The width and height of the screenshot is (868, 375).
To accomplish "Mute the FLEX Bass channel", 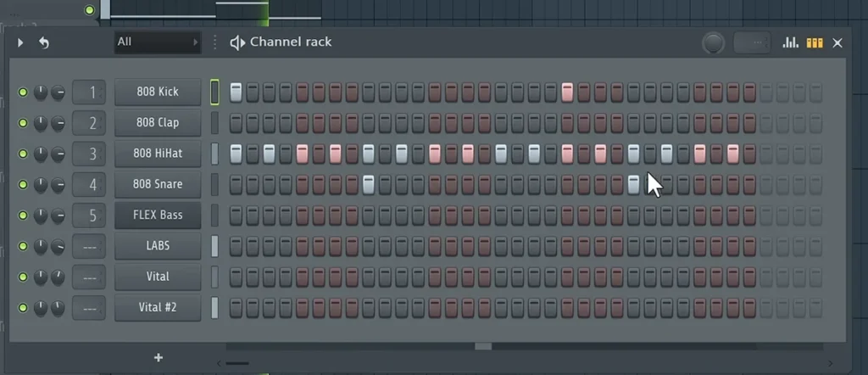I will point(23,215).
